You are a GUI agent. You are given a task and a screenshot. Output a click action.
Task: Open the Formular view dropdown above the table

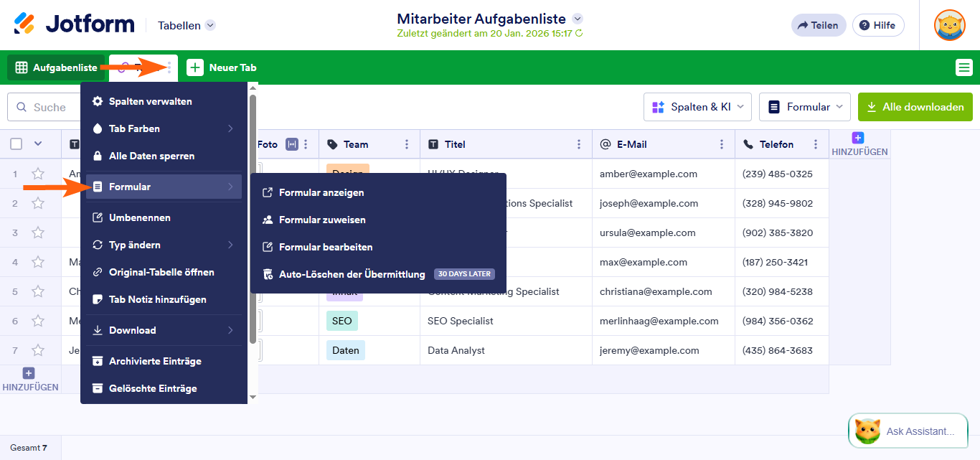pos(804,106)
